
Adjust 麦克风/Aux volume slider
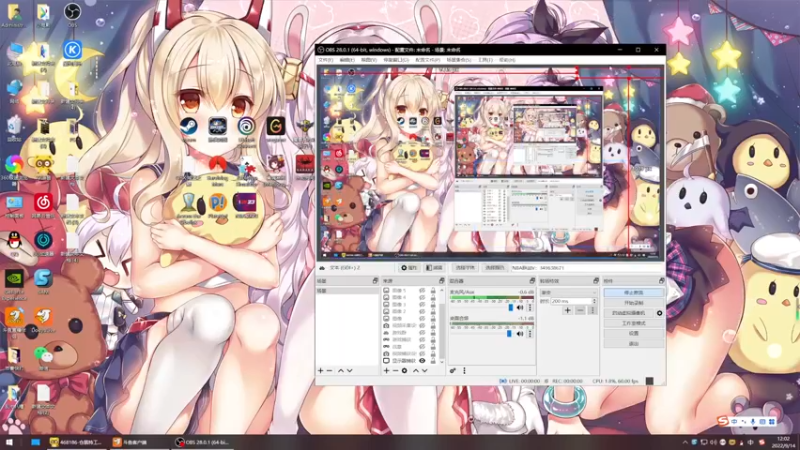coord(511,308)
